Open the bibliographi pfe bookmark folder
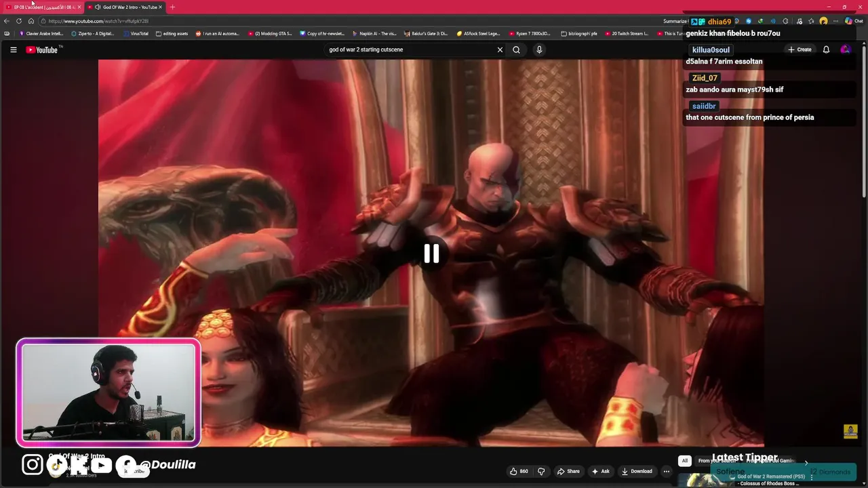Screen dimensions: 868x488 point(579,33)
